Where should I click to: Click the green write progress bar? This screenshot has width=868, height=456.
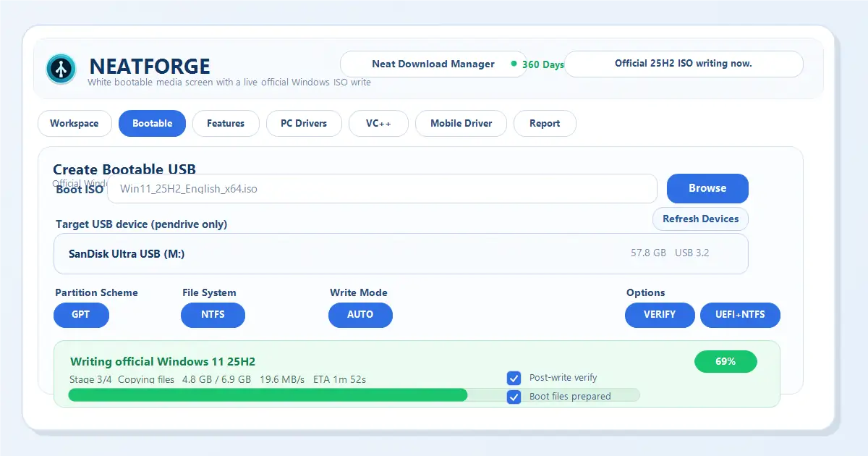click(x=268, y=395)
